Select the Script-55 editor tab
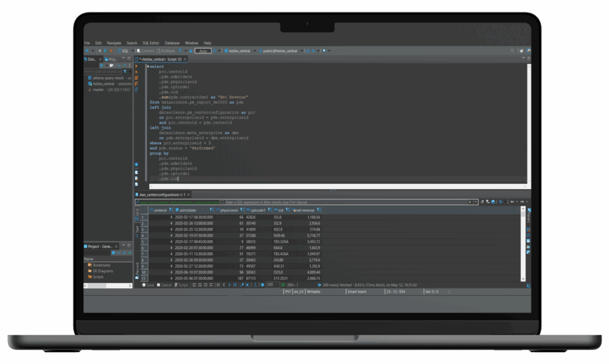 (x=160, y=60)
